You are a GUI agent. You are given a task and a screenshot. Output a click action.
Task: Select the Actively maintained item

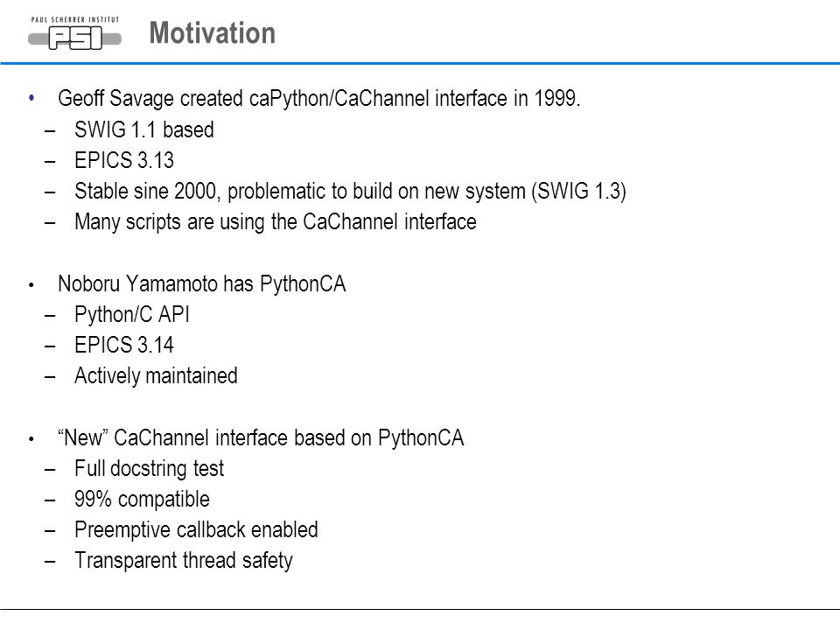pyautogui.click(x=156, y=376)
